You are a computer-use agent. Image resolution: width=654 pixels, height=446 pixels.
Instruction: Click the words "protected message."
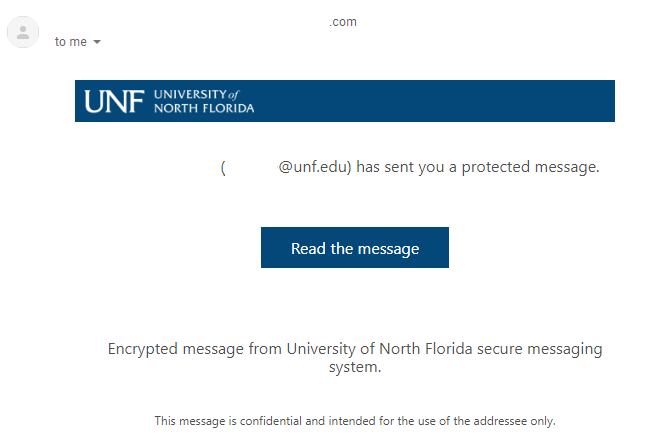[x=531, y=167]
